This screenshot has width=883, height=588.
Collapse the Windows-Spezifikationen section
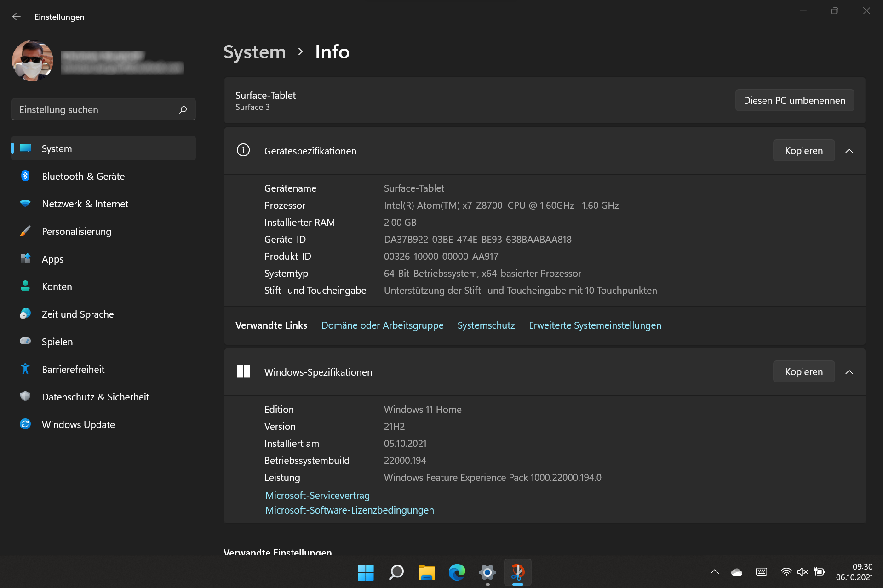pos(849,372)
